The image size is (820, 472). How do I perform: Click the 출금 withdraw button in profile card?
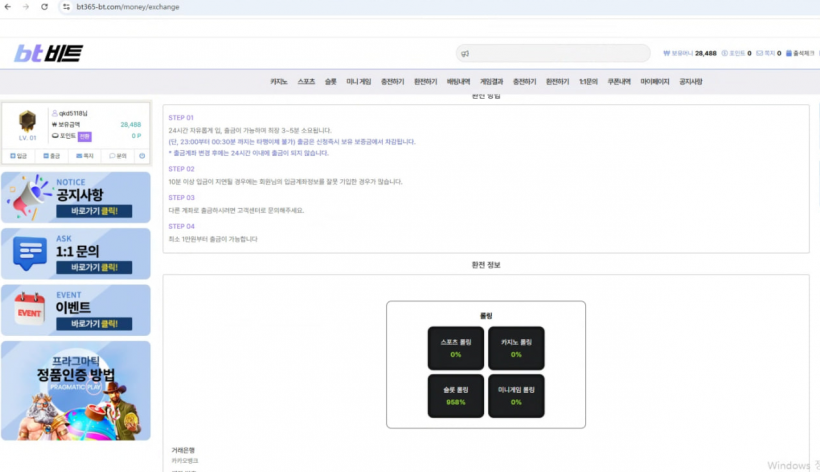pyautogui.click(x=52, y=156)
